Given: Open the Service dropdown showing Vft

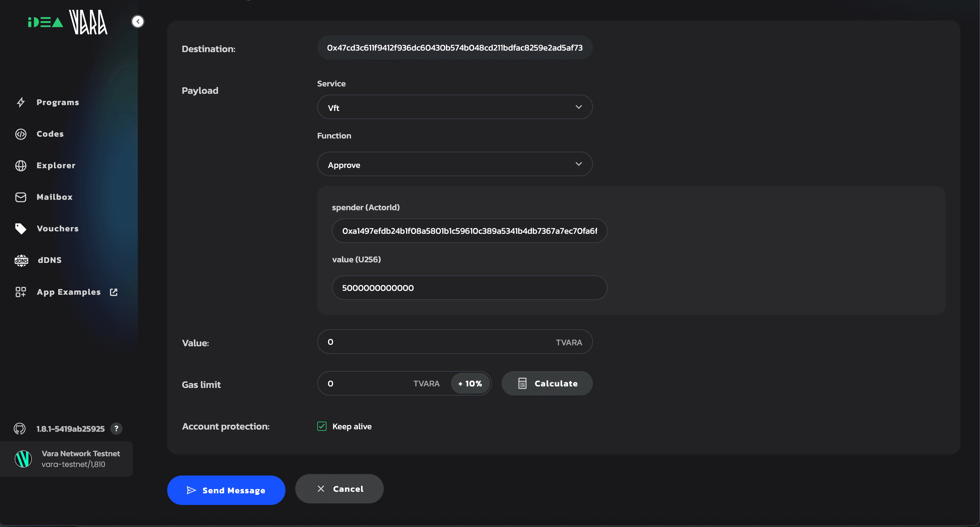Looking at the screenshot, I should pyautogui.click(x=454, y=107).
